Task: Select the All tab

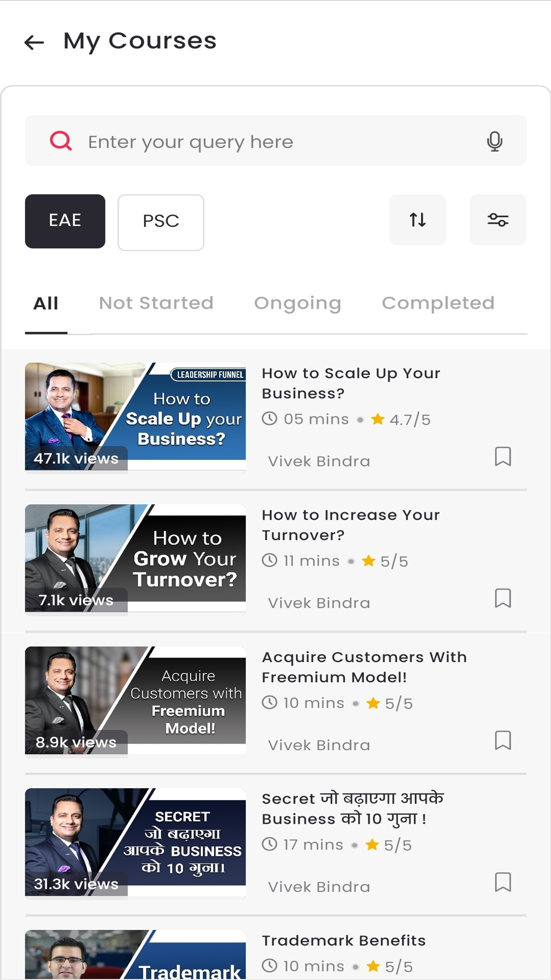Action: pyautogui.click(x=46, y=303)
